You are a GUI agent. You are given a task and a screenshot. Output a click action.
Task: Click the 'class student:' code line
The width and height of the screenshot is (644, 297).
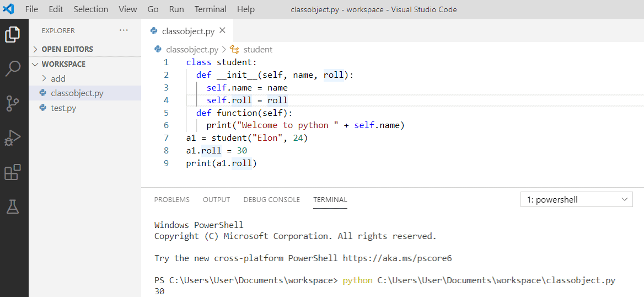point(222,62)
